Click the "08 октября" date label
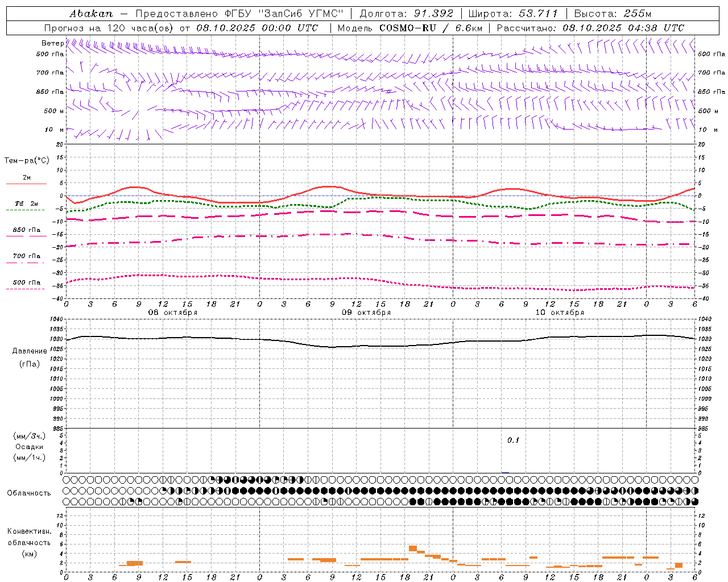Image resolution: width=728 pixels, height=582 pixels. (173, 313)
